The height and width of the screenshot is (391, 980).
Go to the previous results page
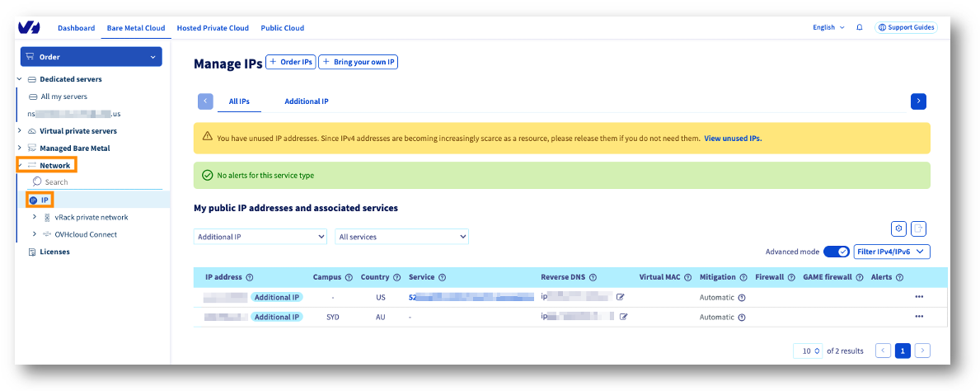pos(883,351)
